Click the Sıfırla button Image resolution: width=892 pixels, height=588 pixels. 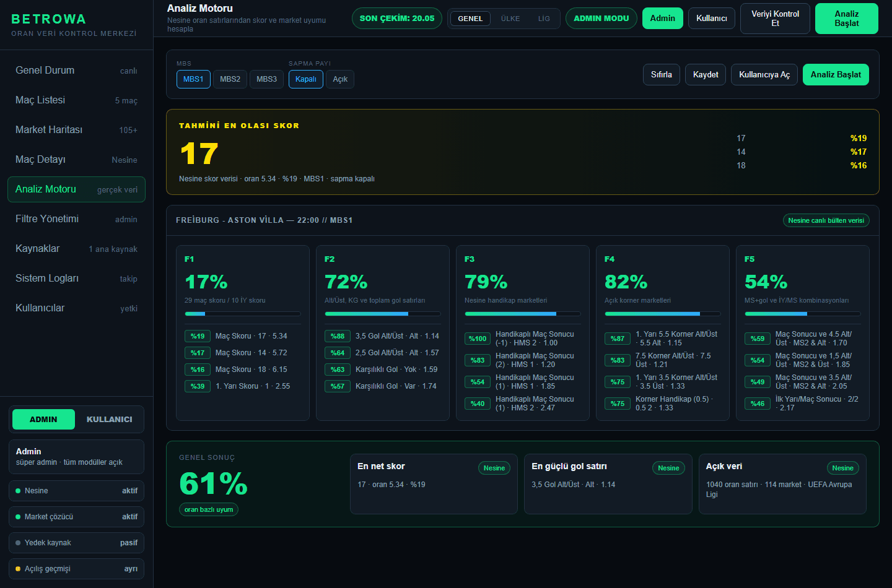662,74
